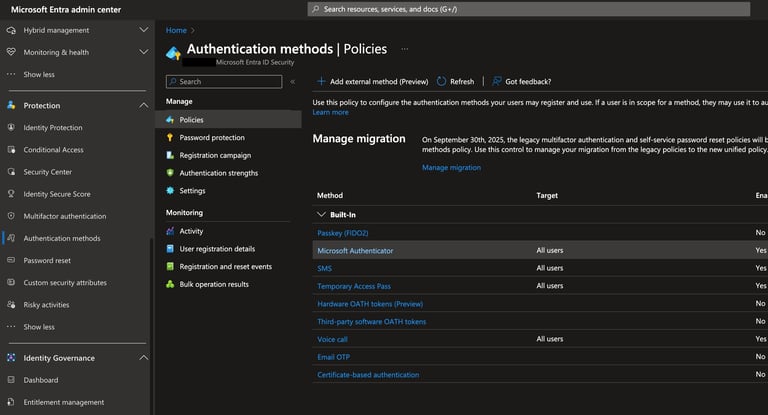Image resolution: width=768 pixels, height=415 pixels.
Task: Click the Policies diamond icon in Manage
Action: click(170, 120)
